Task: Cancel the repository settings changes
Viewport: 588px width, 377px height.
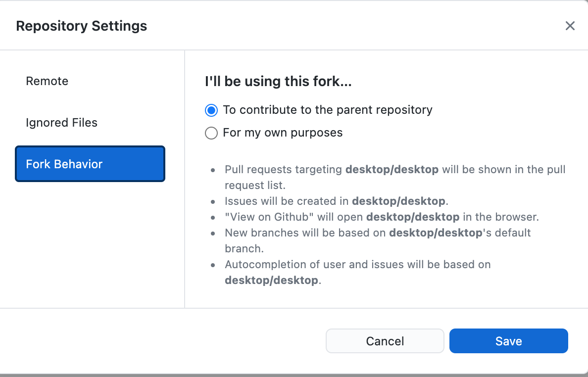Action: (385, 341)
